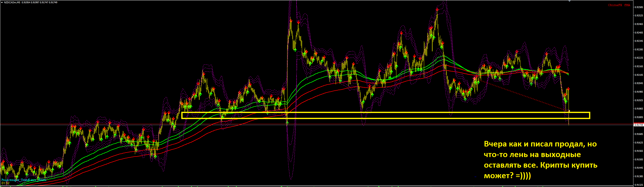Click the 0.92525 price scale label
The width and height of the screenshot is (644, 187).
pyautogui.click(x=639, y=15)
